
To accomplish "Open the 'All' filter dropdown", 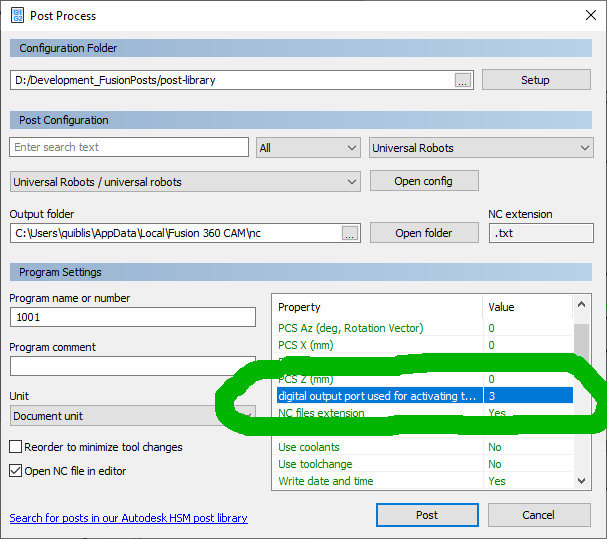I will (308, 148).
